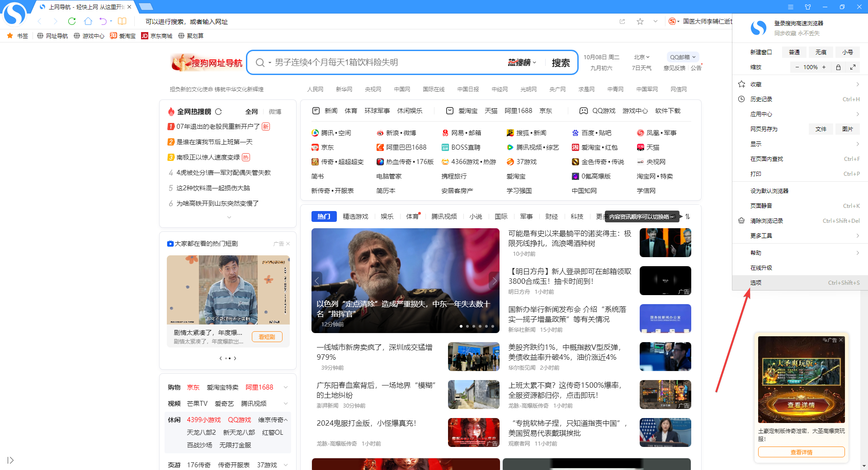Image resolution: width=868 pixels, height=470 pixels.
Task: Save the page as 图片
Action: pos(848,129)
